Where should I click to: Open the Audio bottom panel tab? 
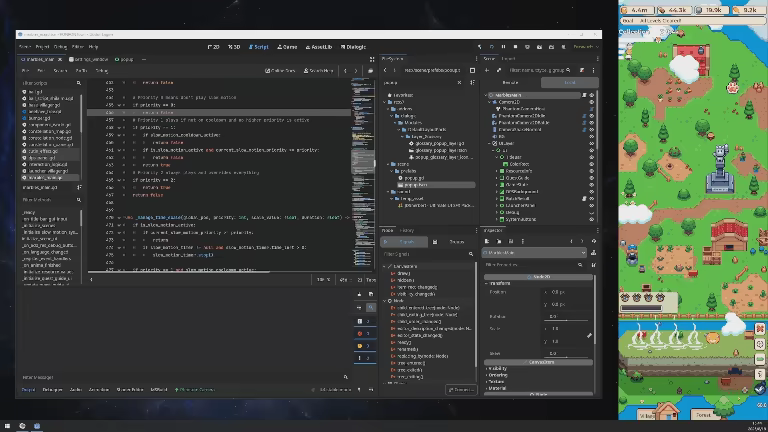pos(75,390)
